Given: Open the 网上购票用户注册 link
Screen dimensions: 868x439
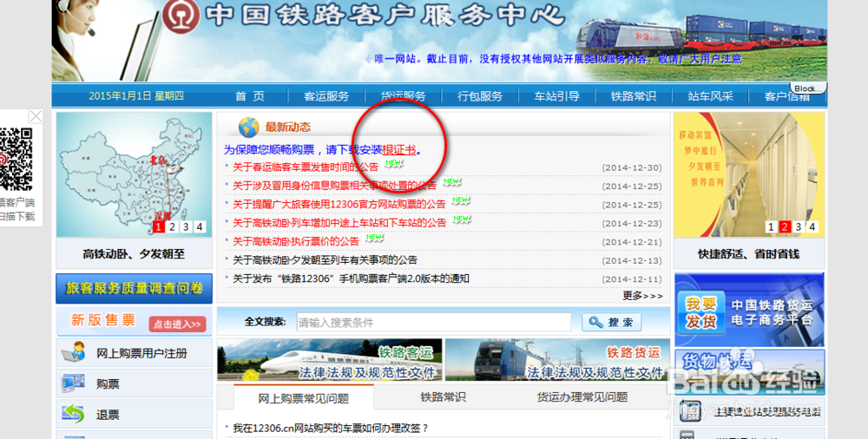Looking at the screenshot, I should coord(141,353).
